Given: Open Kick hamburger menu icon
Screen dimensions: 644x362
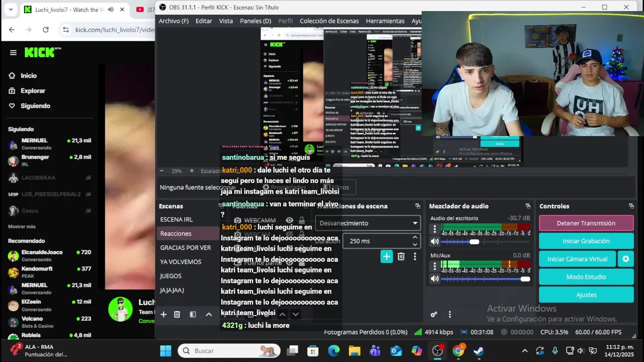Looking at the screenshot, I should coord(13,52).
